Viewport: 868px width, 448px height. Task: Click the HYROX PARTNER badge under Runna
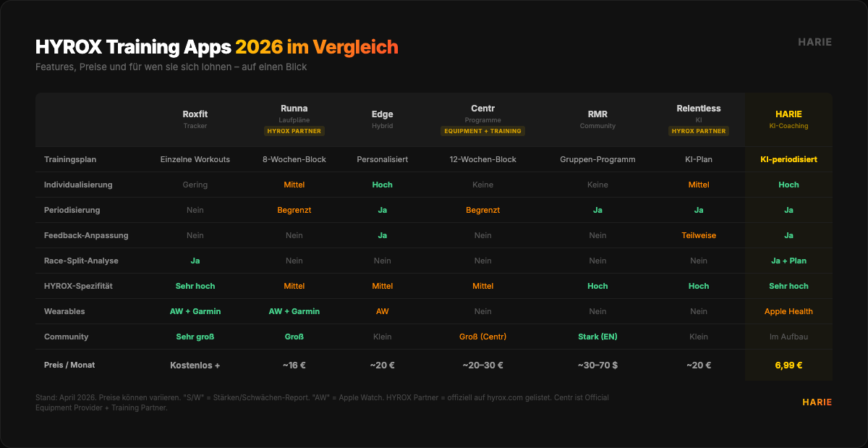pyautogui.click(x=294, y=131)
